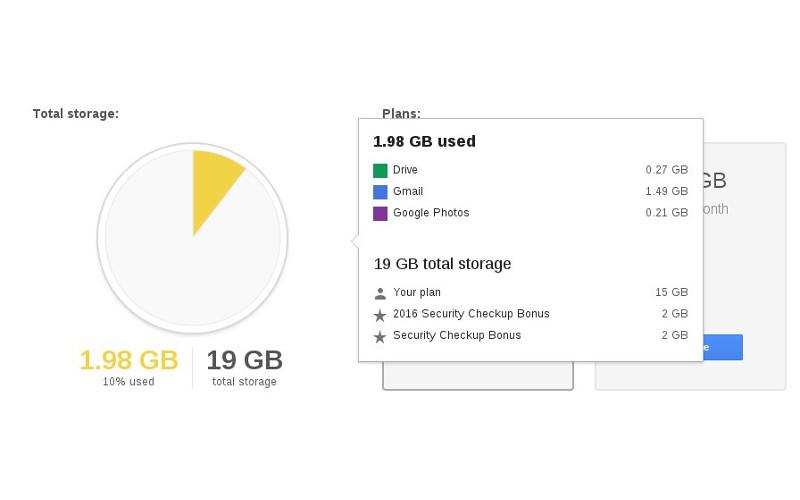Click the purple Google Photos swatch
The height and width of the screenshot is (500, 800).
[x=380, y=213]
